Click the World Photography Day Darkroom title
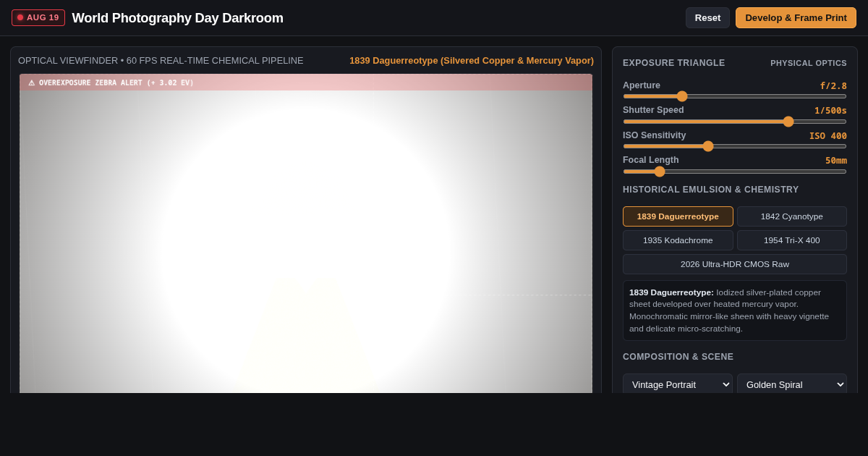 click(x=178, y=18)
